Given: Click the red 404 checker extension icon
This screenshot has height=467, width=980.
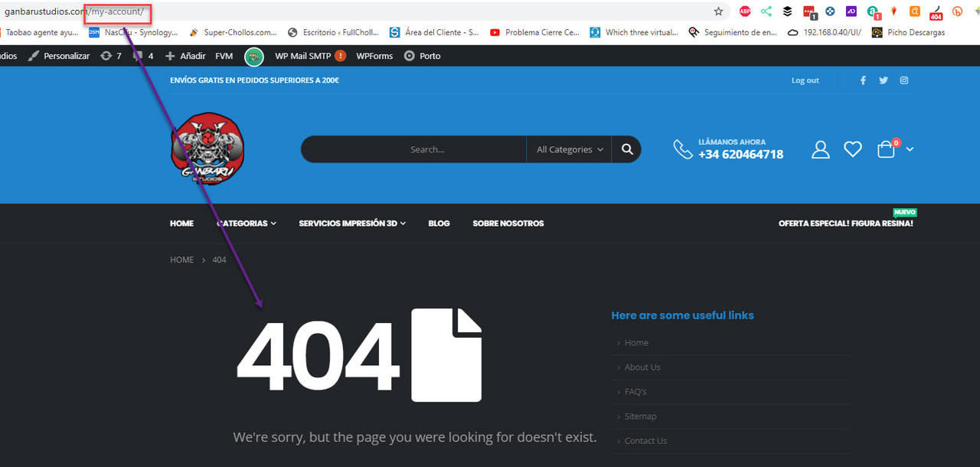Looking at the screenshot, I should (936, 12).
